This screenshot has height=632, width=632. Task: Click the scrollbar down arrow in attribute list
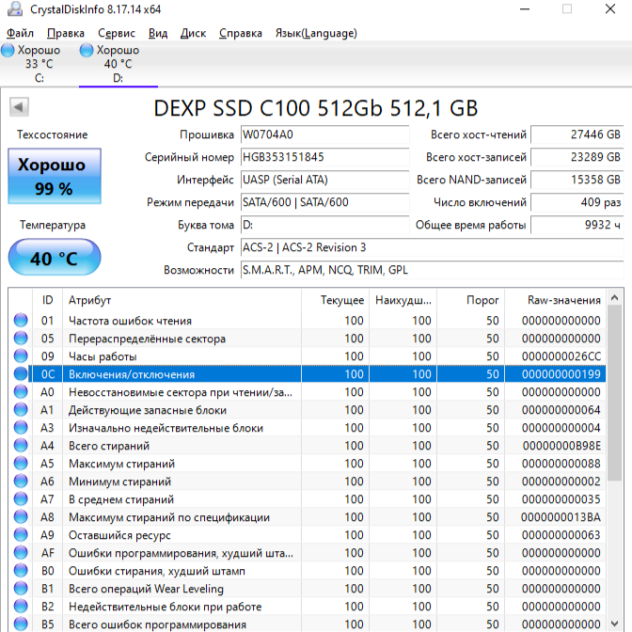tap(615, 623)
